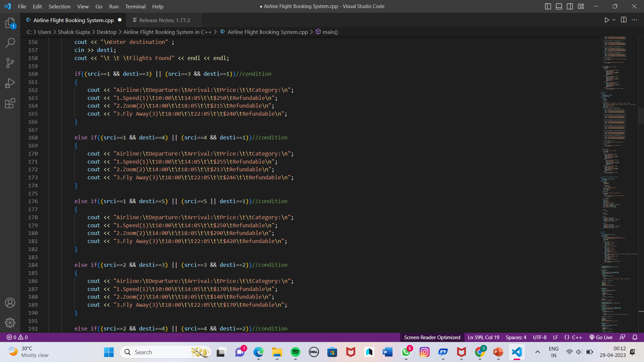Viewport: 644px width, 362px height.
Task: Open the Explorer view in activity bar
Action: coord(10,23)
